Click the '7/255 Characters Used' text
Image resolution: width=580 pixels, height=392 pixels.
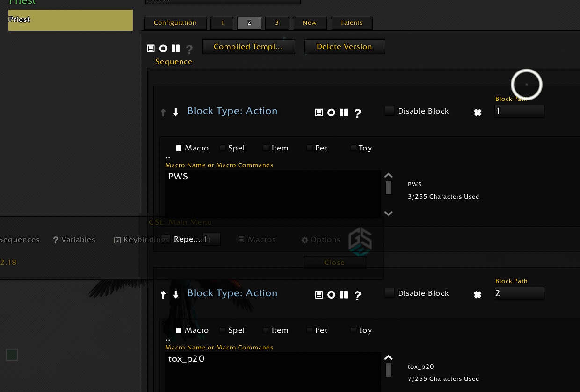(443, 379)
